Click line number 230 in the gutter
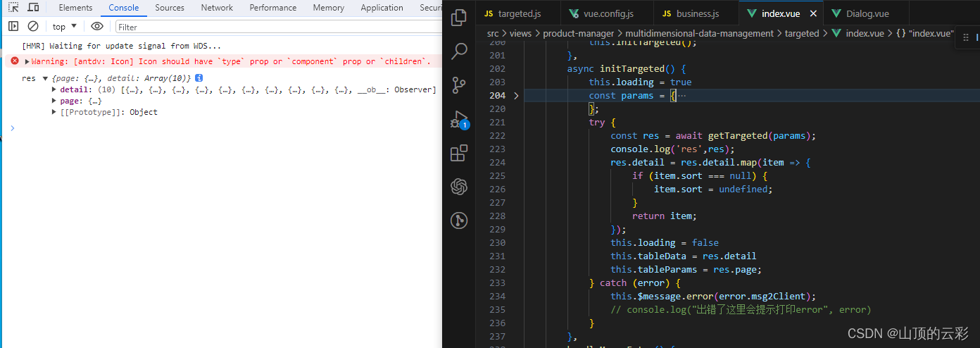The image size is (980, 348). coord(497,242)
